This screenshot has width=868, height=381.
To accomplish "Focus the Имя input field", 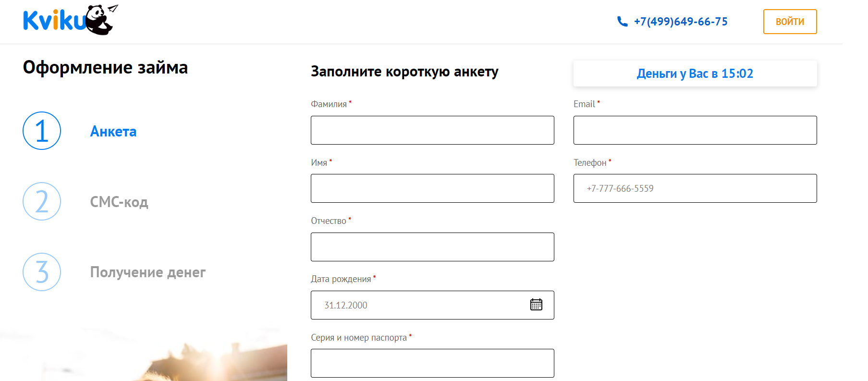I will [x=432, y=188].
